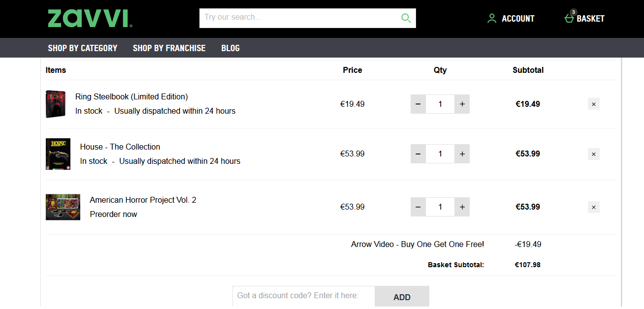Open Ring Steelbook cover thumbnail
644x309 pixels.
[x=56, y=104]
